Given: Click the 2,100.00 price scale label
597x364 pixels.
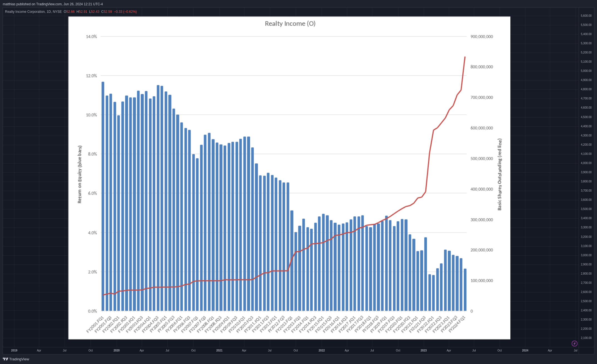Looking at the screenshot, I should (586, 338).
